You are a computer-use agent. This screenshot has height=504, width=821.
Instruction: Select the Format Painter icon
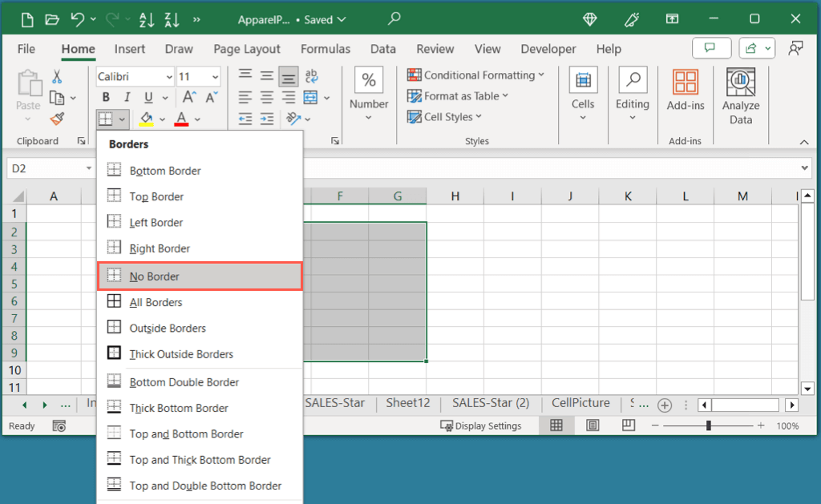tap(56, 119)
